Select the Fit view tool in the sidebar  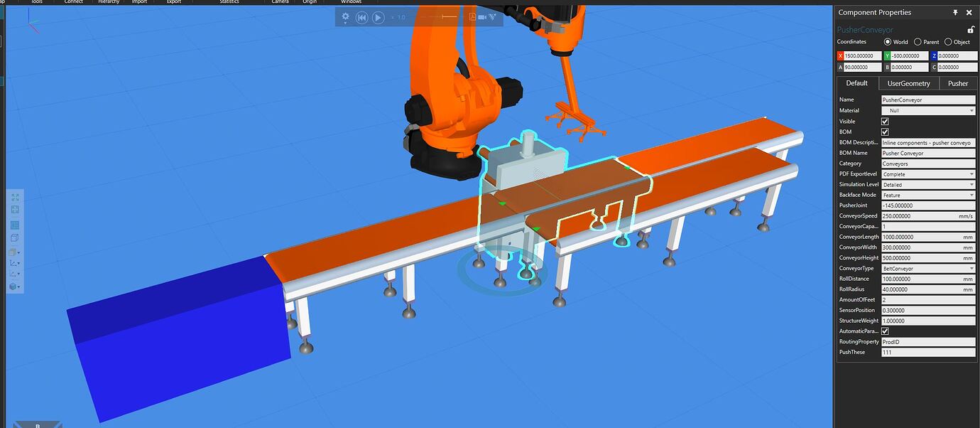[15, 197]
